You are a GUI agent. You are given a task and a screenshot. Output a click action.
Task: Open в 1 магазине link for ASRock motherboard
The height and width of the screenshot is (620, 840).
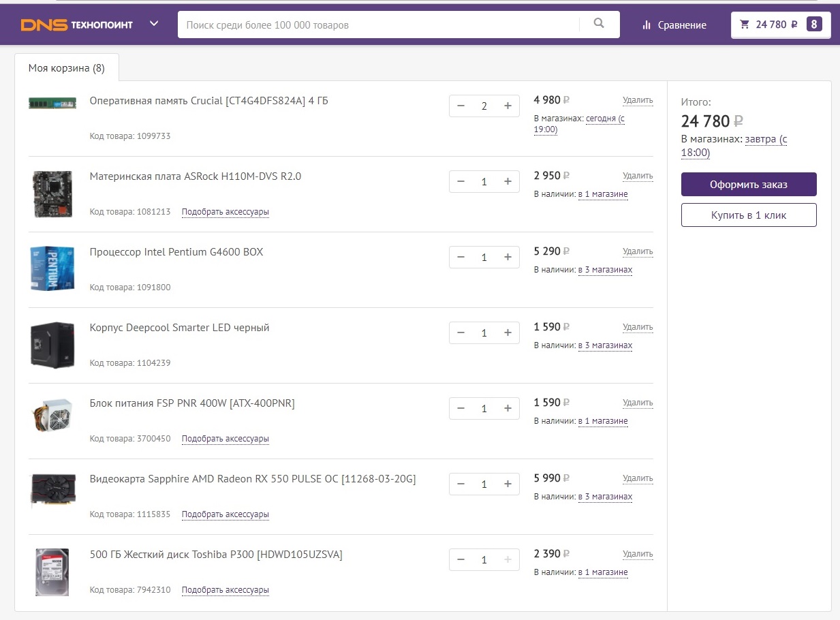pos(603,194)
